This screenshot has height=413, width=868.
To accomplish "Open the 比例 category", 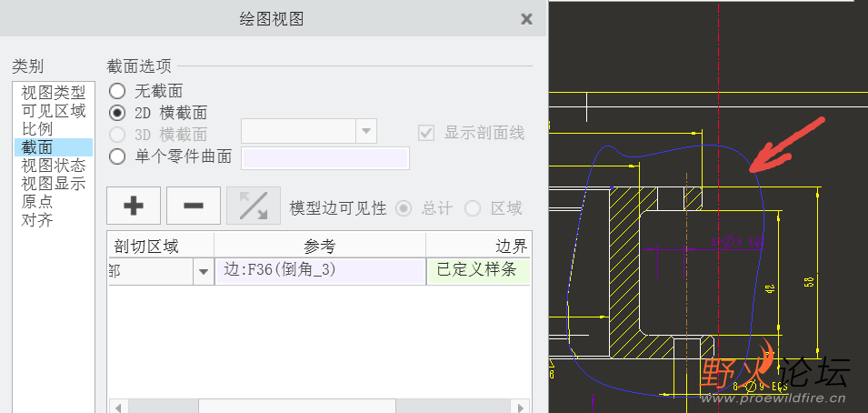I will pyautogui.click(x=53, y=129).
